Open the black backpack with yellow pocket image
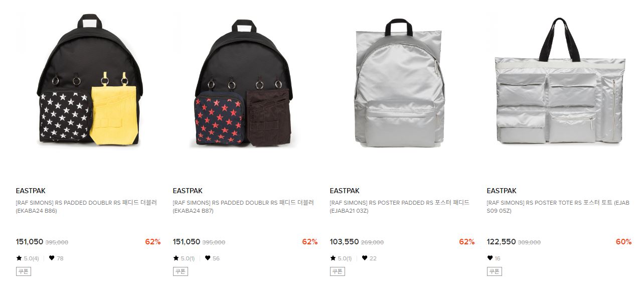The image size is (644, 290). pos(88,83)
